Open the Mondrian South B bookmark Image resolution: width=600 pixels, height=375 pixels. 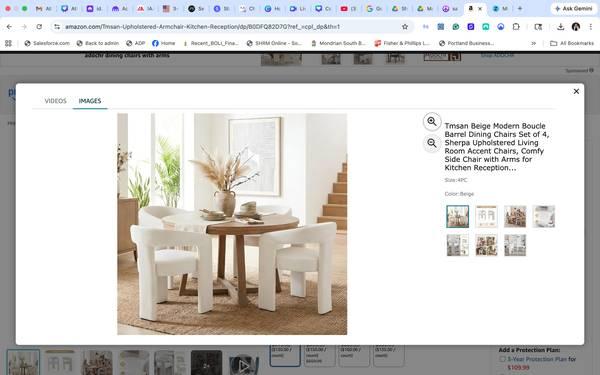tap(338, 43)
